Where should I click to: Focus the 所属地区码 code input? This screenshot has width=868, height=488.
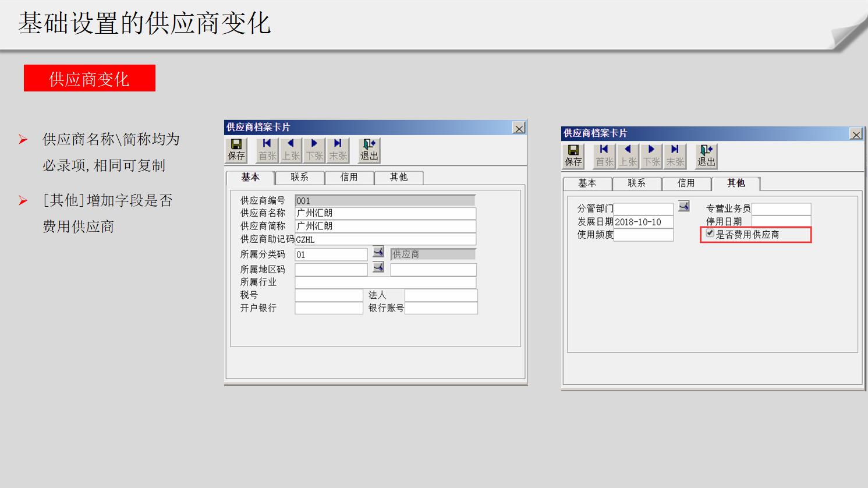click(x=331, y=270)
